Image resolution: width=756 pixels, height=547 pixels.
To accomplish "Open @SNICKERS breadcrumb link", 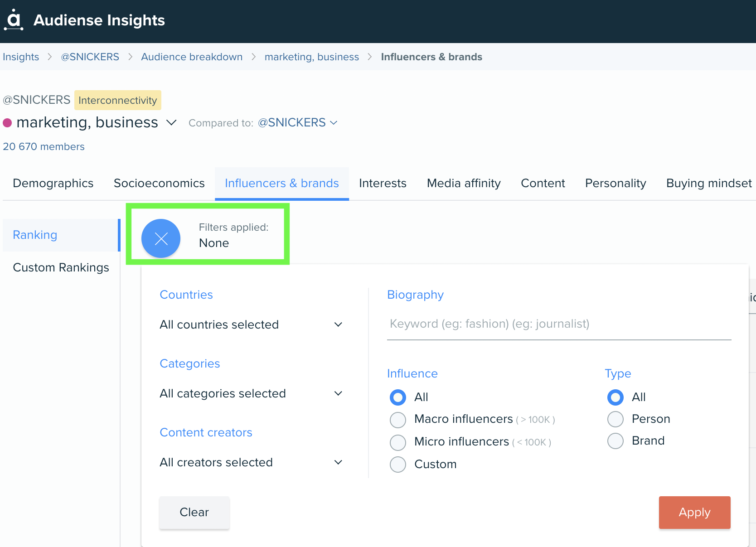I will [x=90, y=57].
